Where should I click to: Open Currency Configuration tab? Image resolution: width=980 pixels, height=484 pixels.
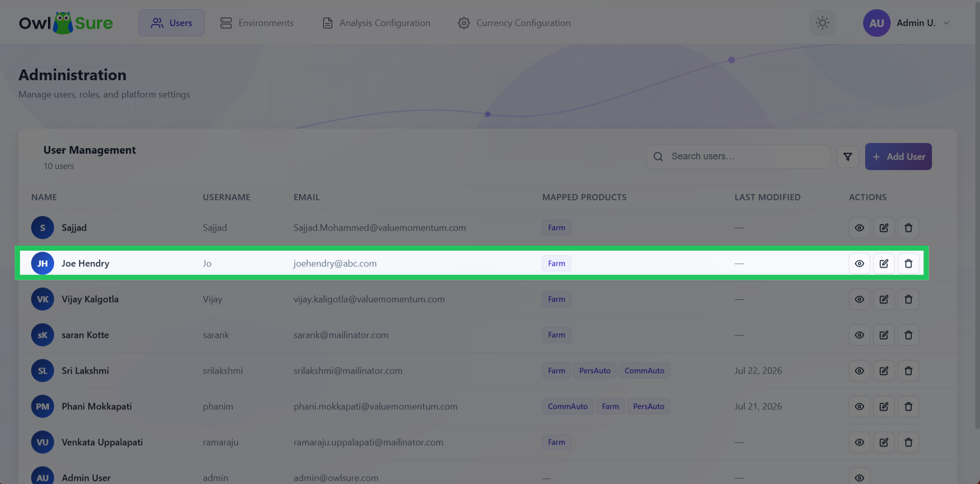tap(514, 23)
